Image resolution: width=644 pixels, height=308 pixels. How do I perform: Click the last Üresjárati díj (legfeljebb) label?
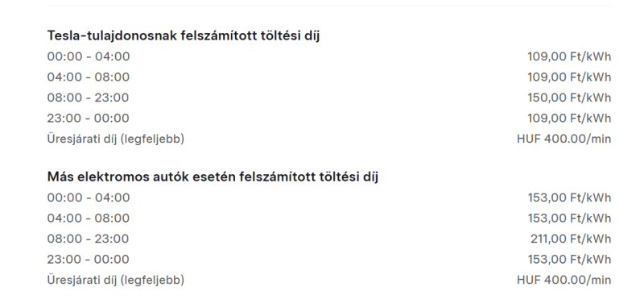point(116,280)
